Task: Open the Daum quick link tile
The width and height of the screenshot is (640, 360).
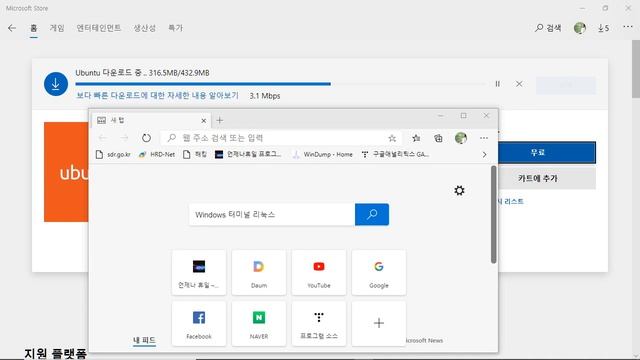Action: (259, 273)
